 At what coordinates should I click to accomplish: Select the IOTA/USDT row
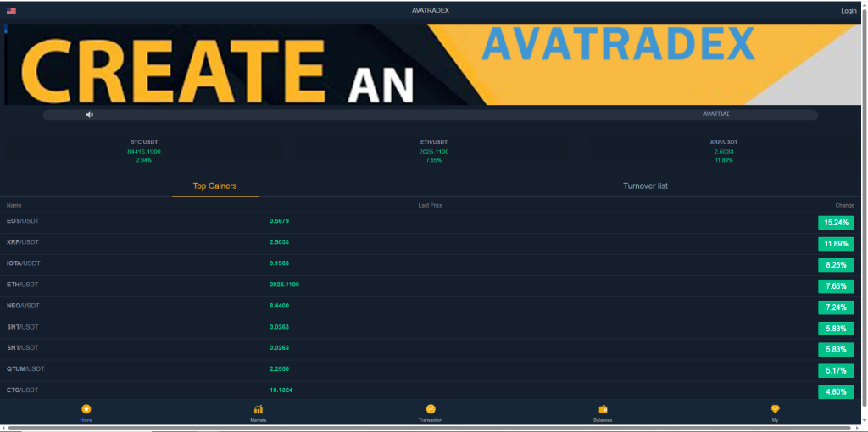point(430,265)
